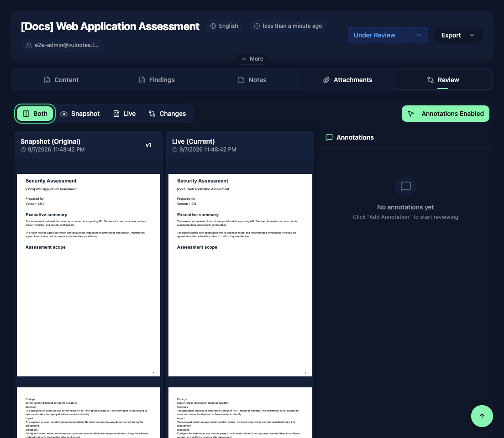504x438 pixels.
Task: Select the Both view mode
Action: pos(35,114)
